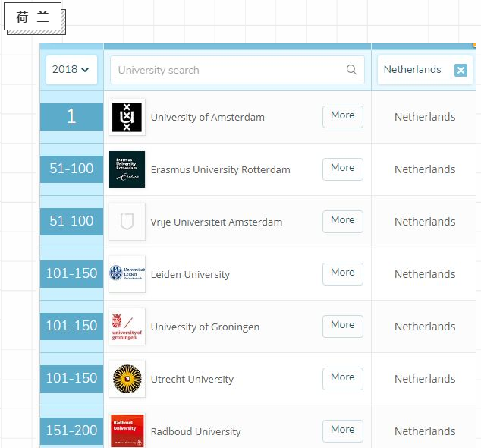The image size is (481, 448).
Task: Click Netherlands in Utrecht University row
Action: 425,379
